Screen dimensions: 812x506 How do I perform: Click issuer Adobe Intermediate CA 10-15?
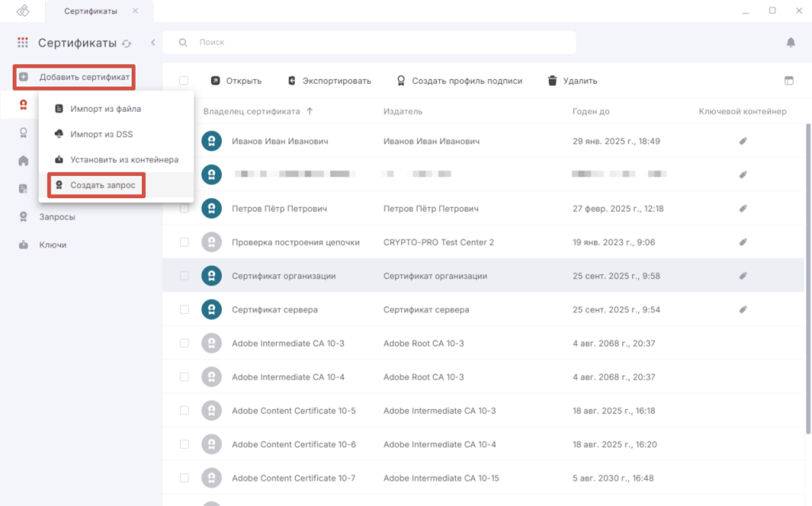tap(441, 477)
